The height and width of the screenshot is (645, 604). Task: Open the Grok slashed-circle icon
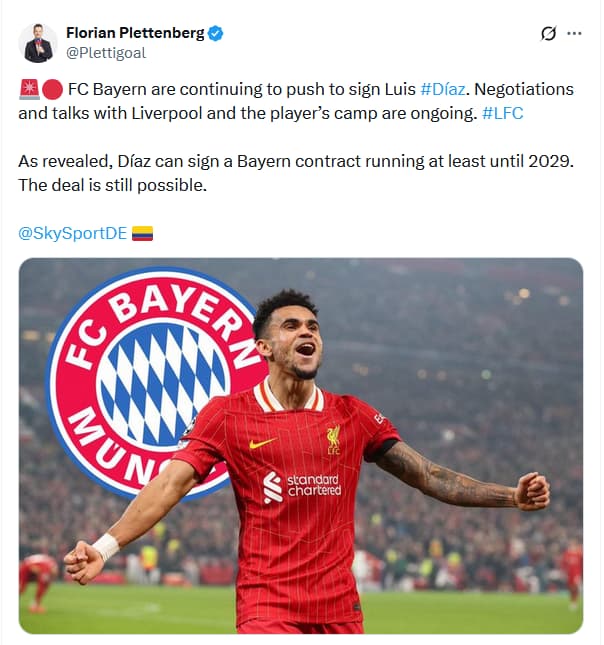548,34
